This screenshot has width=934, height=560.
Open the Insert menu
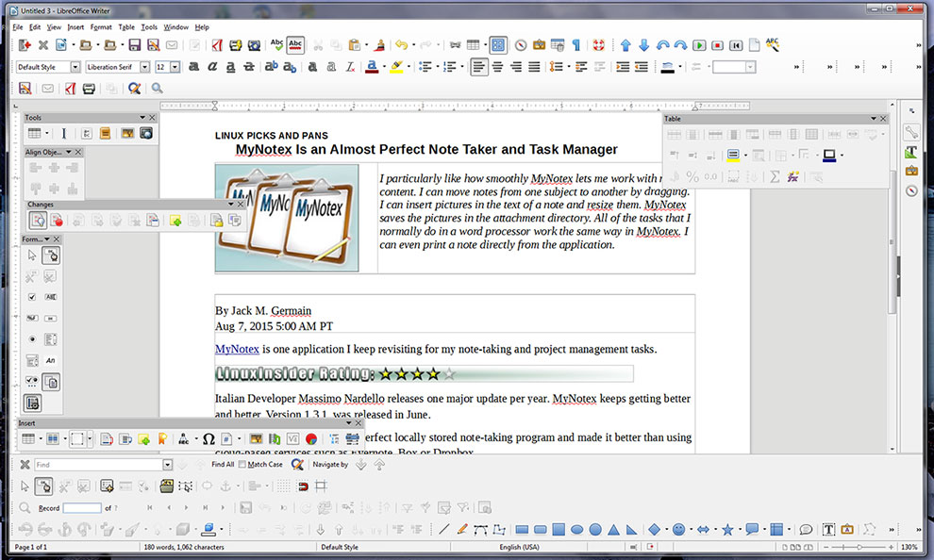click(75, 26)
